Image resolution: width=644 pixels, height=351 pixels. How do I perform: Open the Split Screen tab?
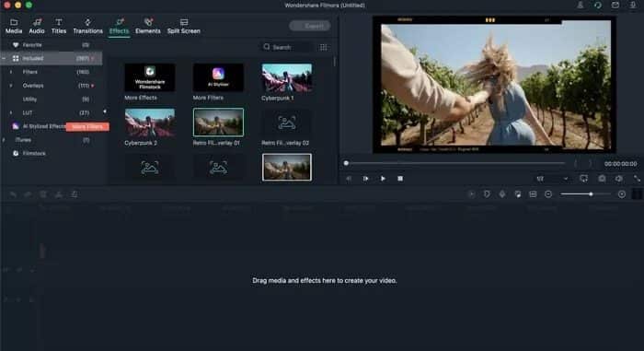[184, 26]
